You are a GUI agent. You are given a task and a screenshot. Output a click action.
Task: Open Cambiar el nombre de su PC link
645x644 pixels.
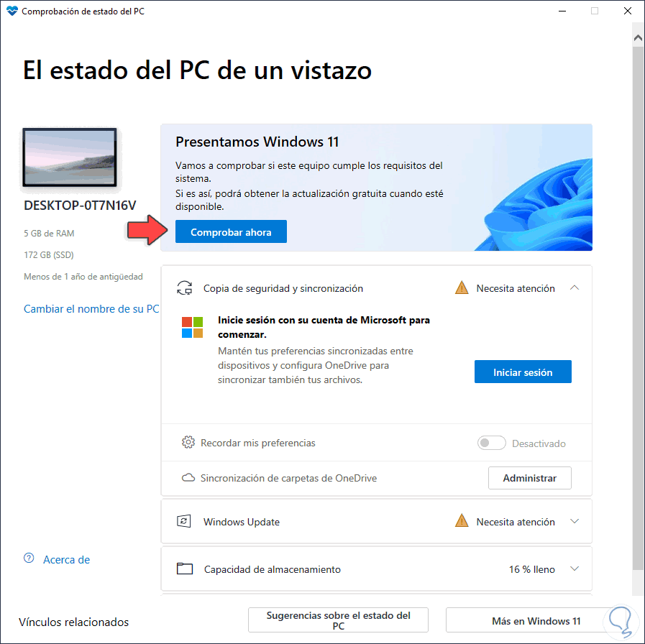click(91, 309)
